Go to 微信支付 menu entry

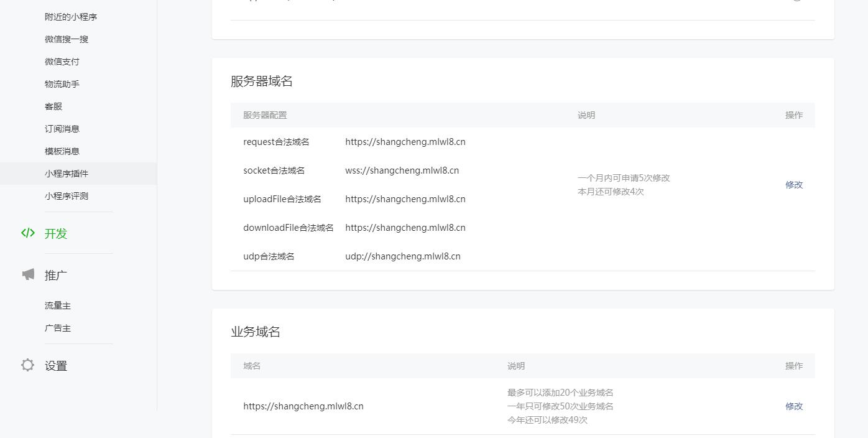point(62,62)
